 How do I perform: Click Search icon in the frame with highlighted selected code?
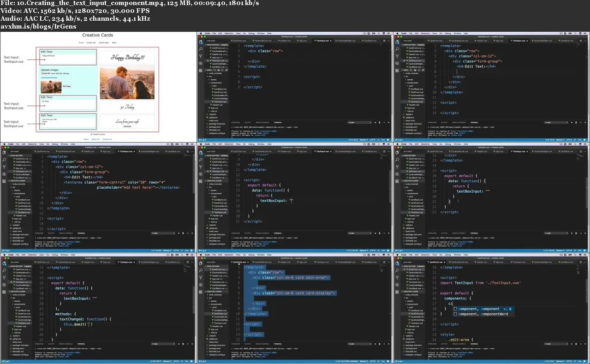tap(201, 270)
